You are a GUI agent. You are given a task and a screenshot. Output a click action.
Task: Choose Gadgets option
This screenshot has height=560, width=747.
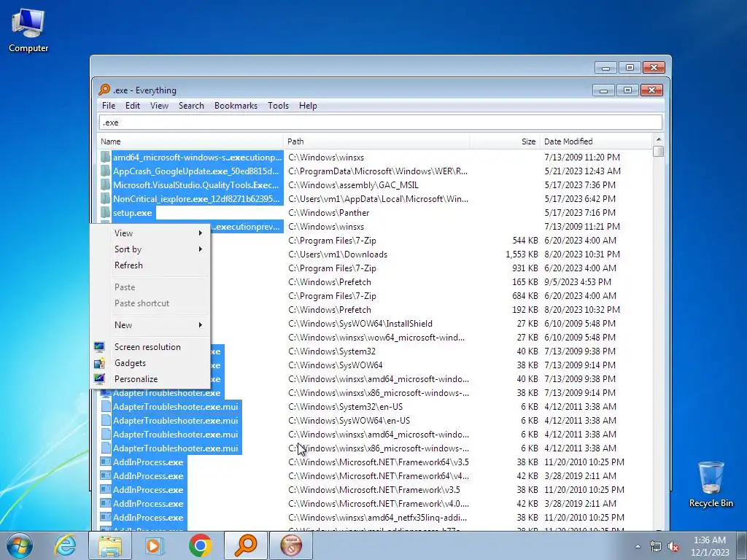click(150, 363)
